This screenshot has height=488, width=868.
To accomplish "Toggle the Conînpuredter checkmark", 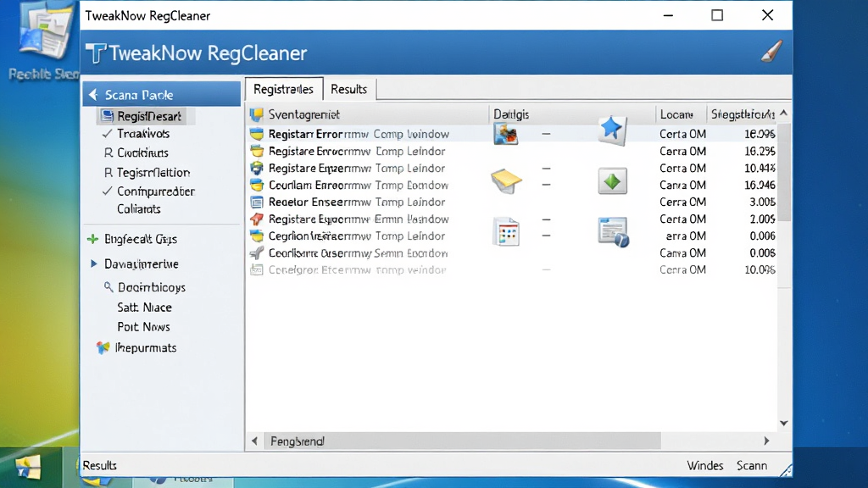I will 108,191.
